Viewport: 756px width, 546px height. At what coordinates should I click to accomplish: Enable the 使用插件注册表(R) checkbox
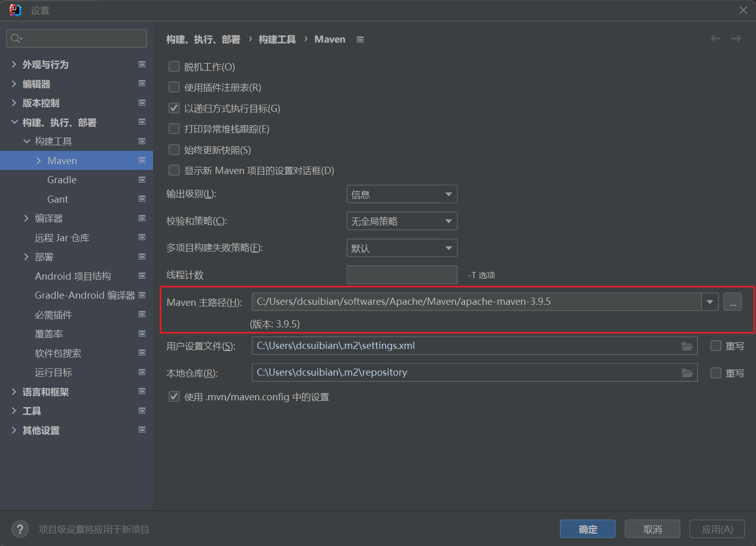coord(174,87)
